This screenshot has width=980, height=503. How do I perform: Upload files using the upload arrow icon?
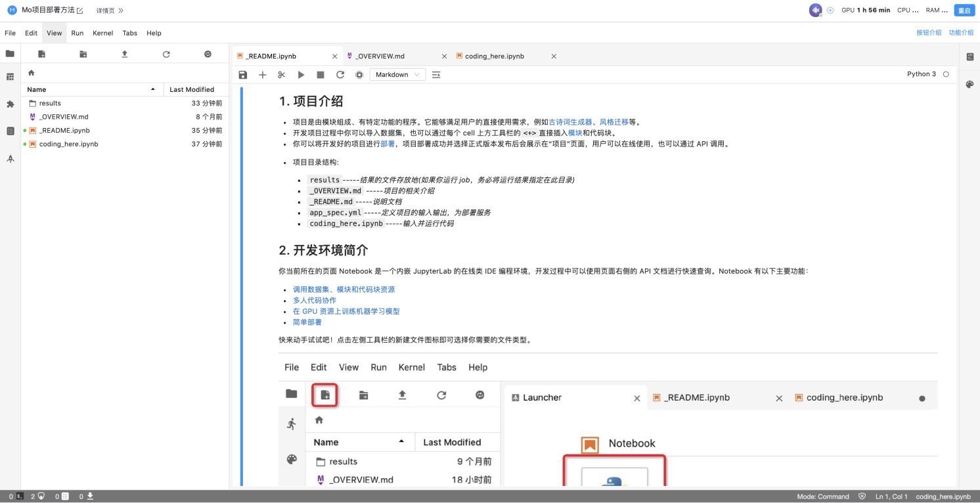(125, 54)
